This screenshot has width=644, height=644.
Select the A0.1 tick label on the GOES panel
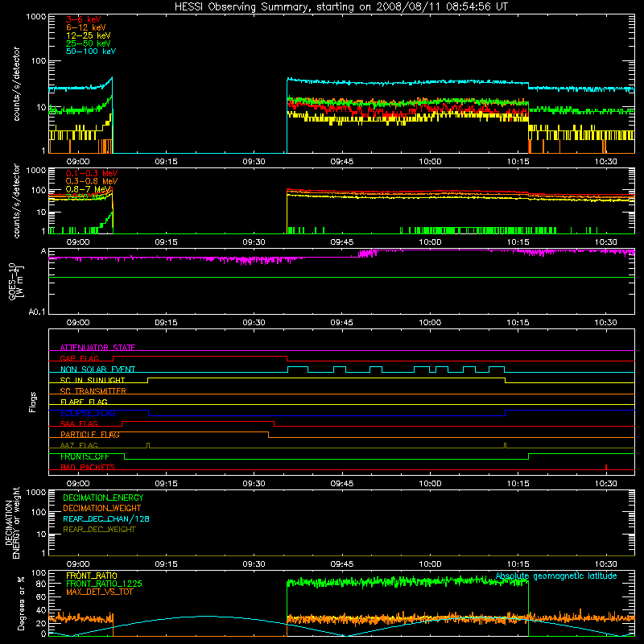(x=37, y=312)
